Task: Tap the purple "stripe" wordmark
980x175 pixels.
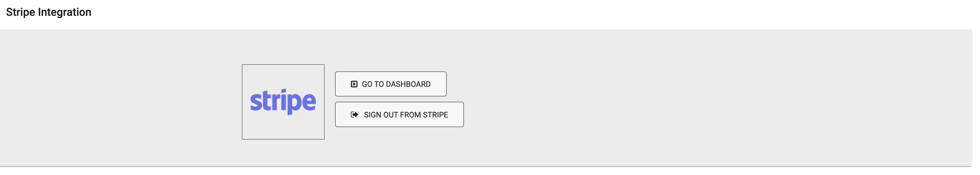Action: coord(283,101)
